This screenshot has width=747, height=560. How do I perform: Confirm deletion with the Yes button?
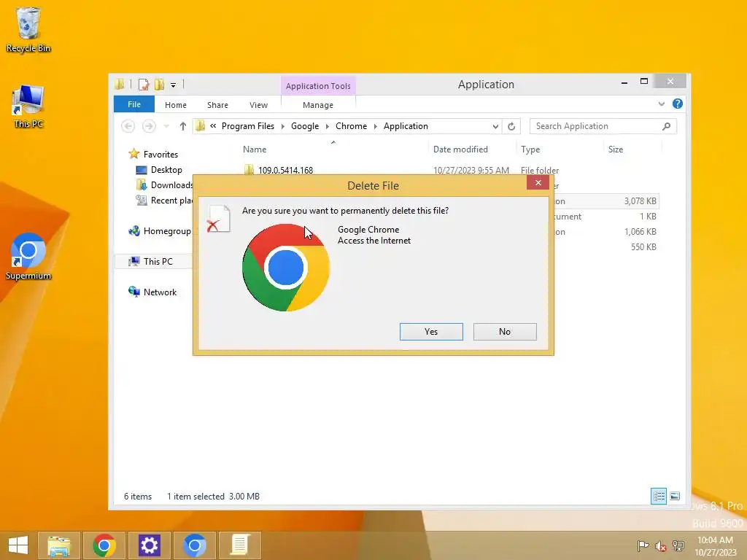coord(431,332)
